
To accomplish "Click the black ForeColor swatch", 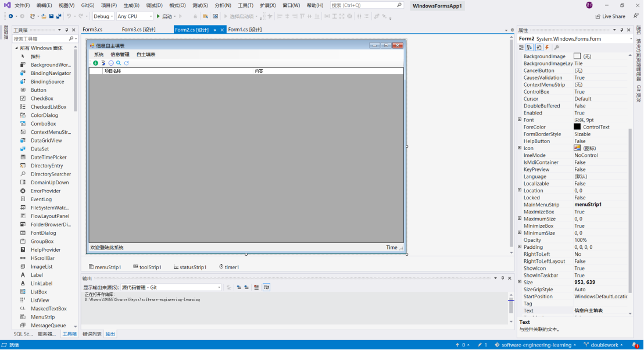I will (x=577, y=127).
